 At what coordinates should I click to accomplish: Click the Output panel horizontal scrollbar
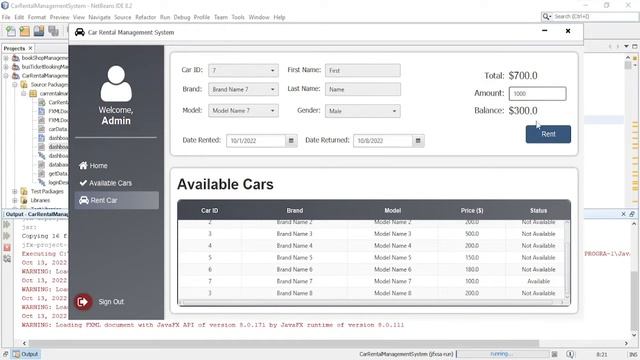coord(284,343)
